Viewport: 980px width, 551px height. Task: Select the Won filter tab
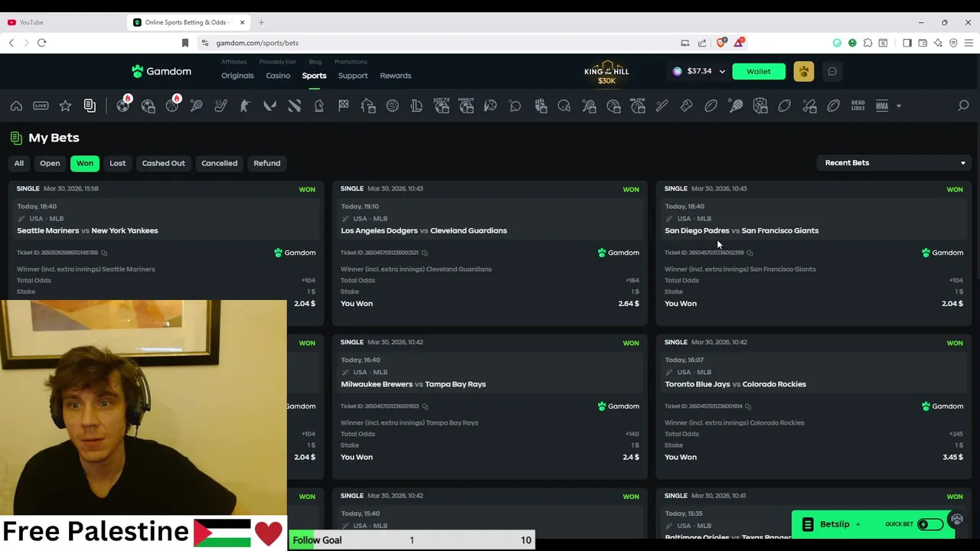pos(84,163)
